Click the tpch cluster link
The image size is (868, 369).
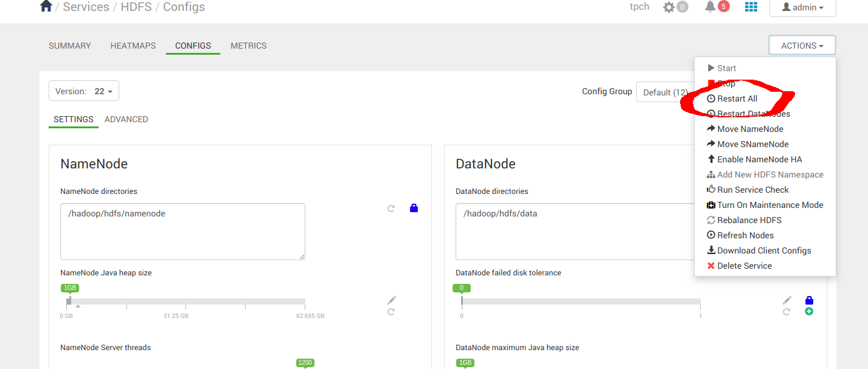click(639, 7)
